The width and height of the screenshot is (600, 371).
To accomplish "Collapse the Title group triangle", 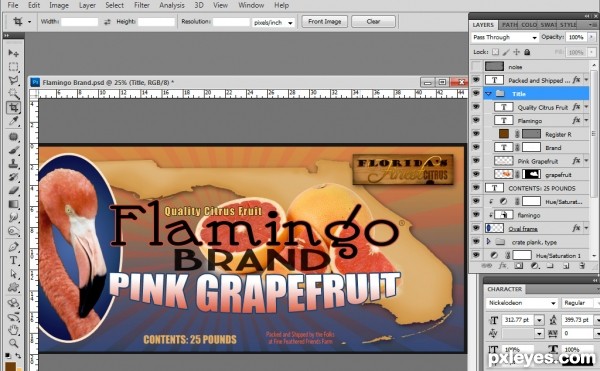I will point(488,94).
